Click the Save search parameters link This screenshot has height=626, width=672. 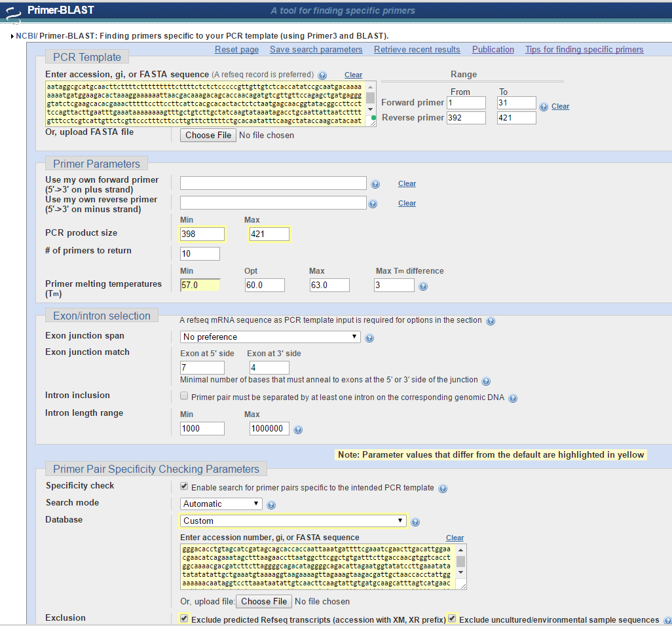316,50
